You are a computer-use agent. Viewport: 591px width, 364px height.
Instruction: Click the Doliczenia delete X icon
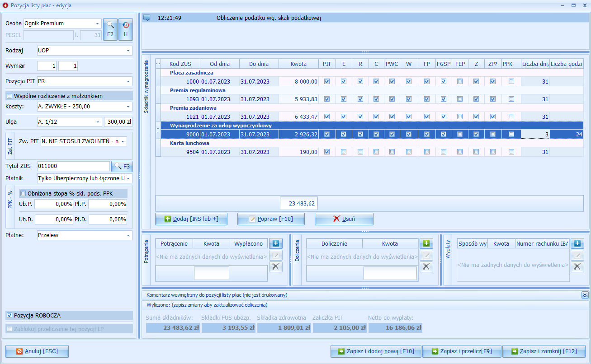click(x=426, y=267)
